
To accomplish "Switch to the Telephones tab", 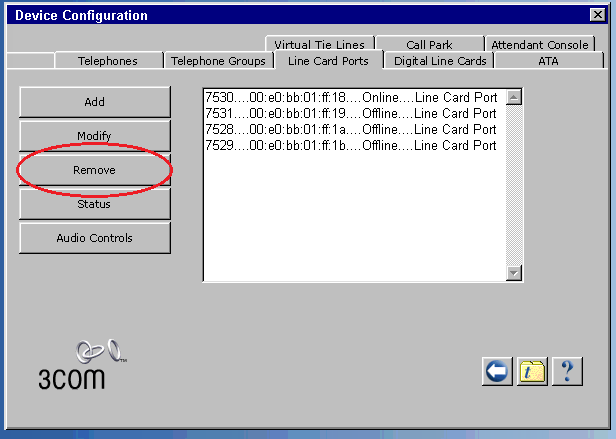I will [x=108, y=61].
